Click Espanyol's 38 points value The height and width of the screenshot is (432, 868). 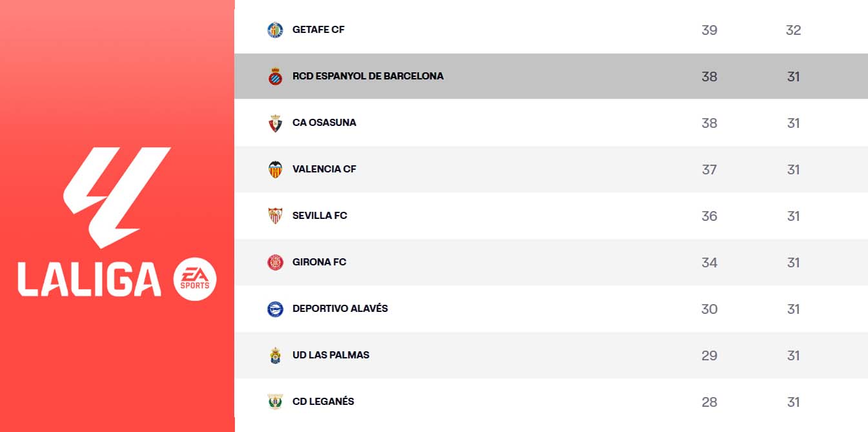[709, 76]
